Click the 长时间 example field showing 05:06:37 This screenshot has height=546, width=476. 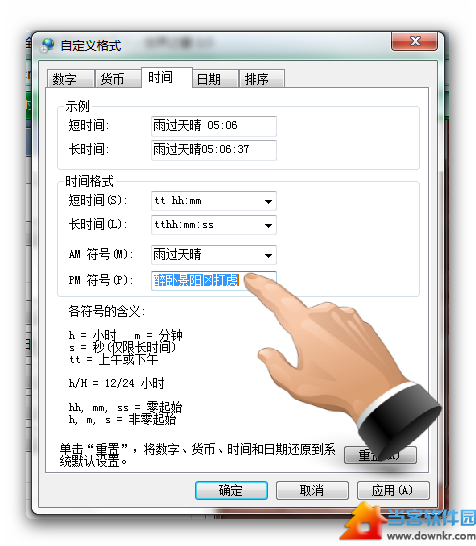(x=214, y=150)
